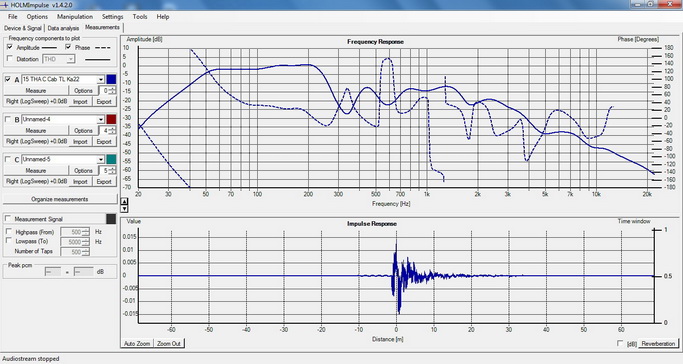
Task: Select the Measurements tab
Action: tap(102, 27)
